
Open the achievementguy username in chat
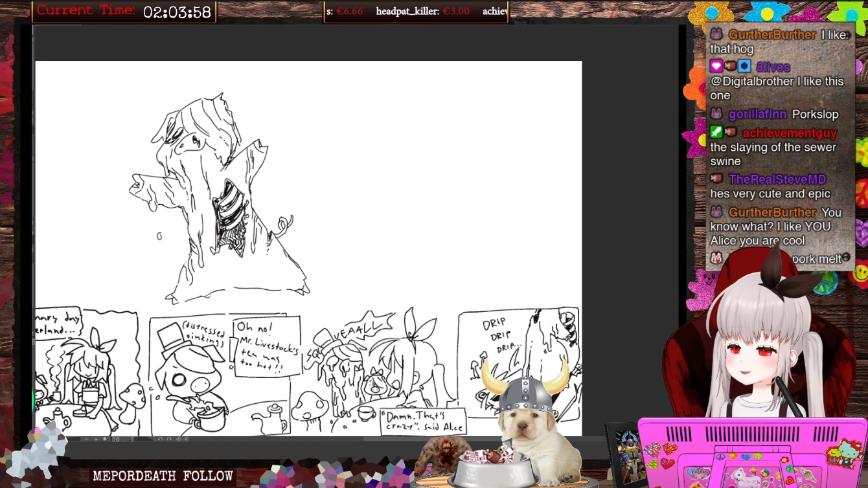coord(790,133)
